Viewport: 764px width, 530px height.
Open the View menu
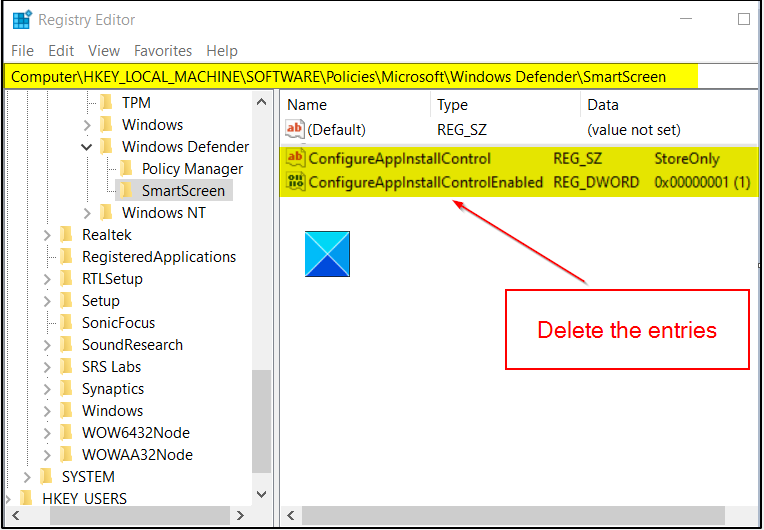click(x=104, y=51)
